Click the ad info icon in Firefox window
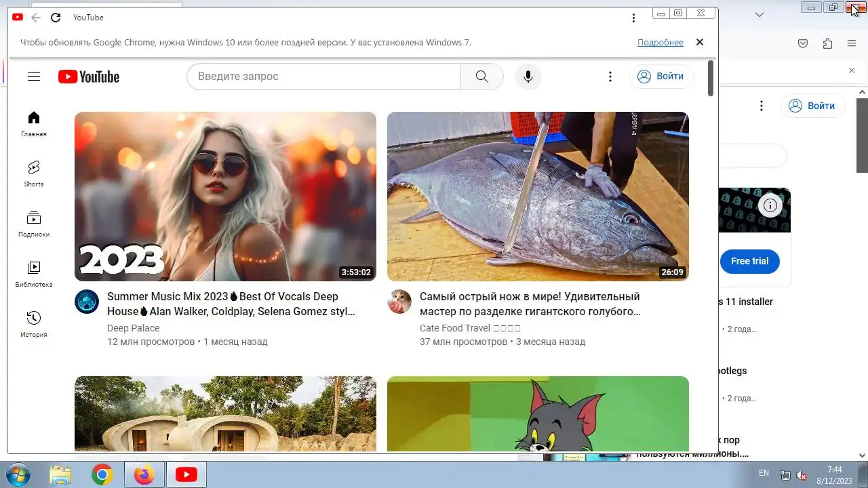Viewport: 868px width, 488px height. (770, 205)
